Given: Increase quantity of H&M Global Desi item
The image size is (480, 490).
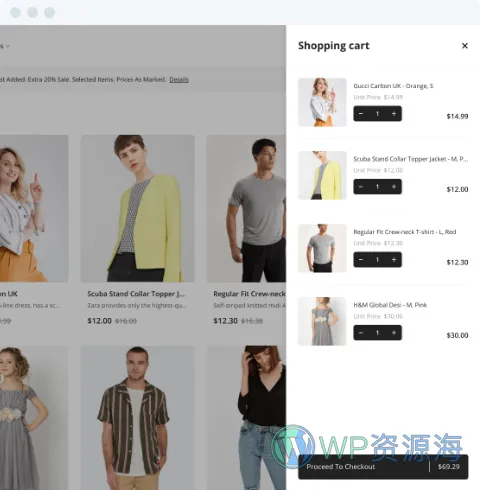Looking at the screenshot, I should [394, 333].
